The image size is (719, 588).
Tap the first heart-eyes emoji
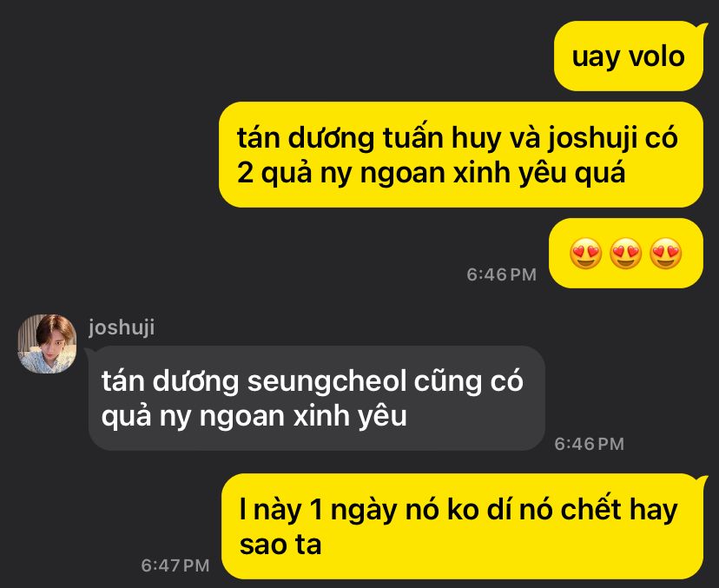(585, 254)
